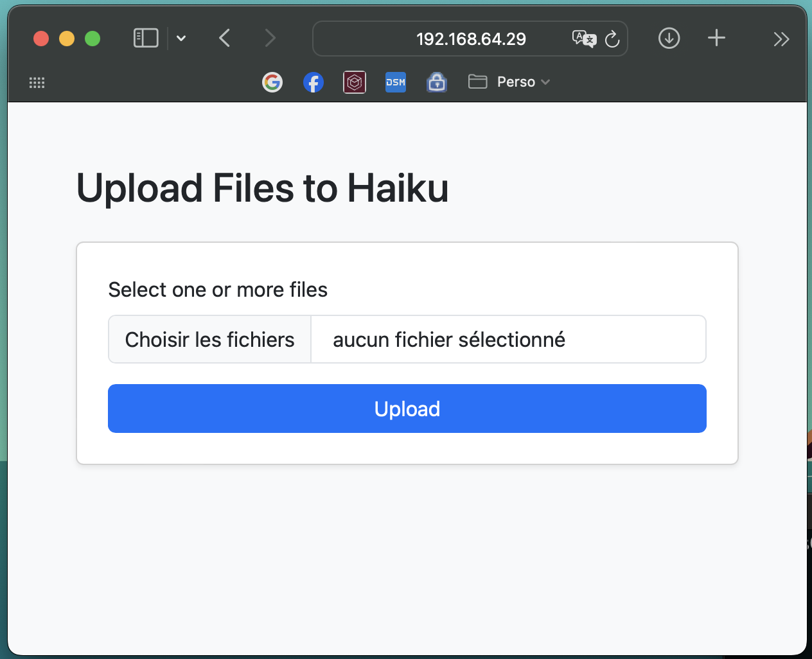Show more toolbar items chevrons
The height and width of the screenshot is (659, 812).
[781, 39]
